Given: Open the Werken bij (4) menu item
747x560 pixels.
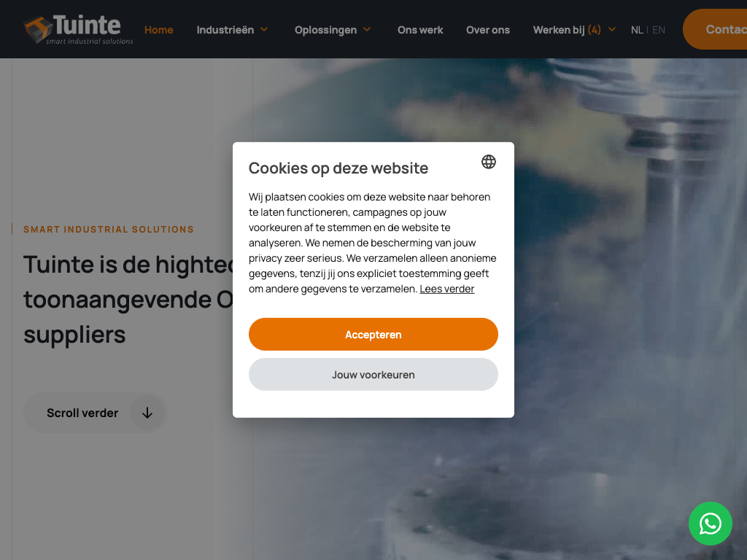Looking at the screenshot, I should [x=567, y=30].
